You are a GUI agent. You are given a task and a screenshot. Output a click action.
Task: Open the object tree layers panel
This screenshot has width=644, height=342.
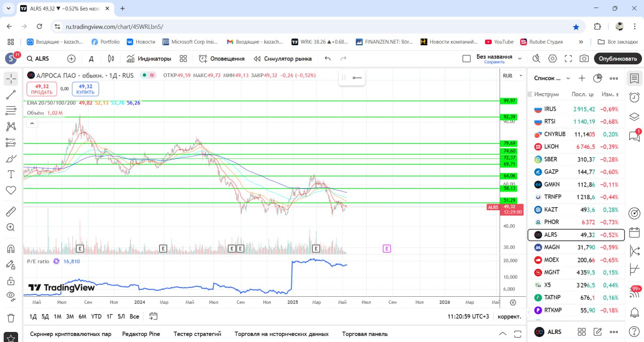pos(634,117)
